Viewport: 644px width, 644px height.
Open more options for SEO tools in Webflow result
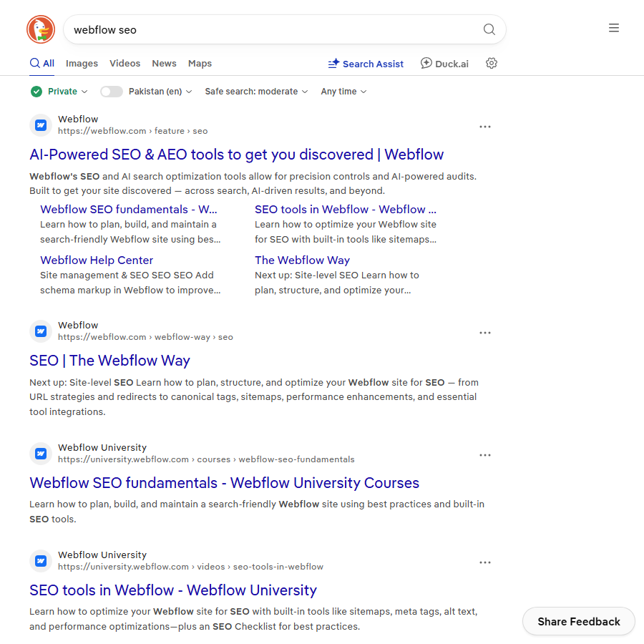click(485, 562)
